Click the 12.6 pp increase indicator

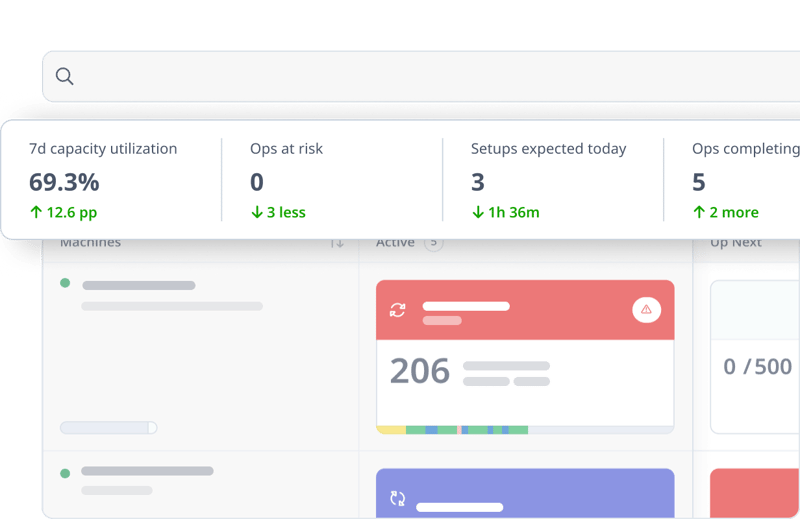point(63,212)
